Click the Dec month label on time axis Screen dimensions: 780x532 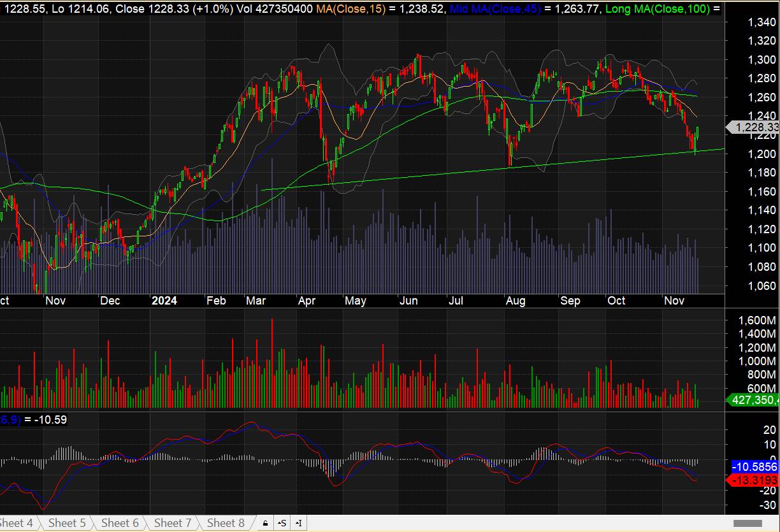(x=111, y=300)
